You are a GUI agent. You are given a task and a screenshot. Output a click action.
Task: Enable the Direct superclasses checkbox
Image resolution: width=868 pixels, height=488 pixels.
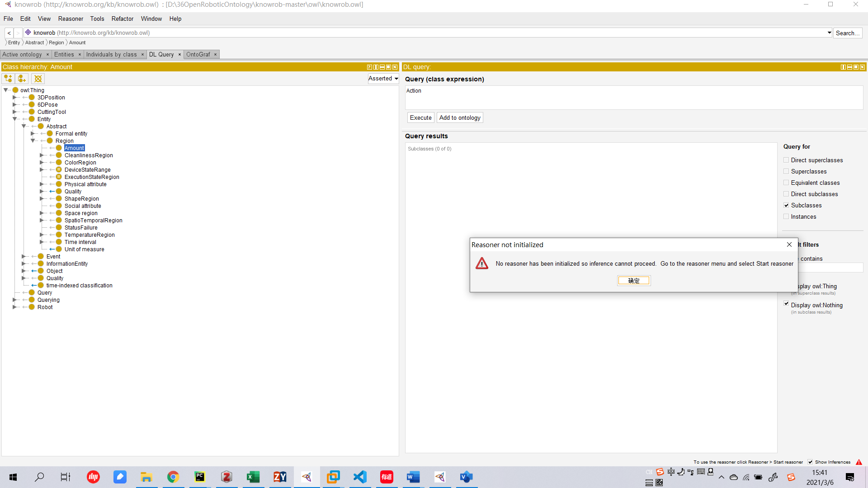pos(786,160)
